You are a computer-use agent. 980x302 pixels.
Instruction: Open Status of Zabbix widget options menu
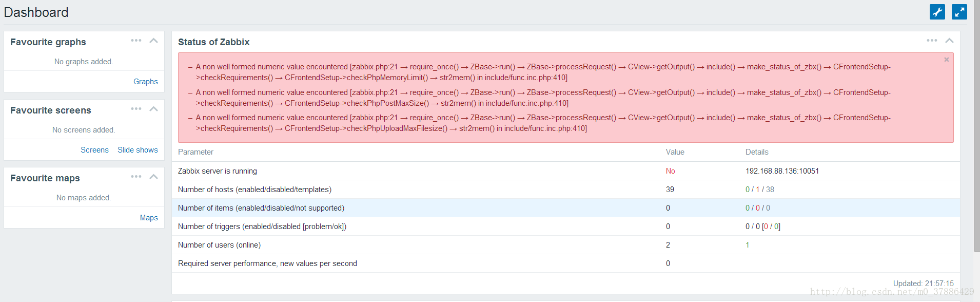[x=932, y=41]
